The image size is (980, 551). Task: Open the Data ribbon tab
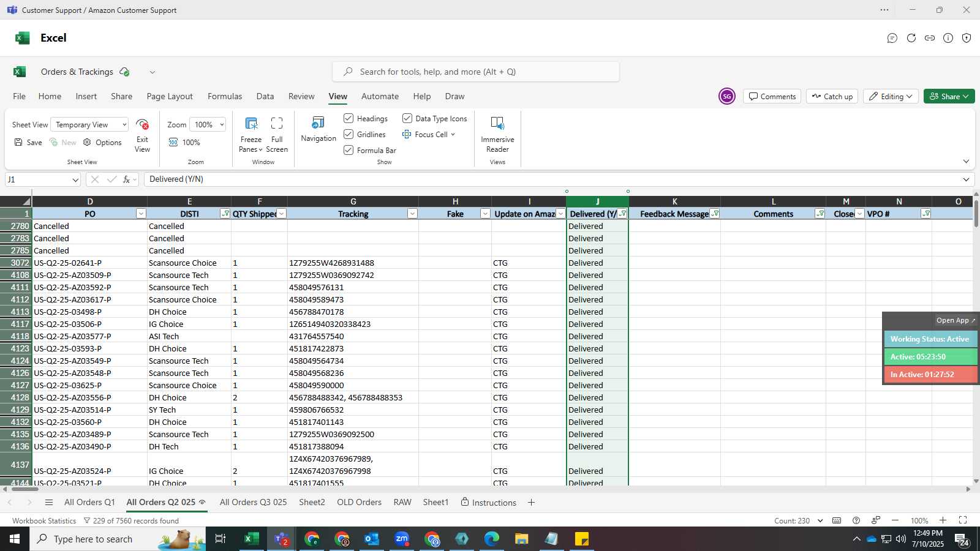point(265,96)
